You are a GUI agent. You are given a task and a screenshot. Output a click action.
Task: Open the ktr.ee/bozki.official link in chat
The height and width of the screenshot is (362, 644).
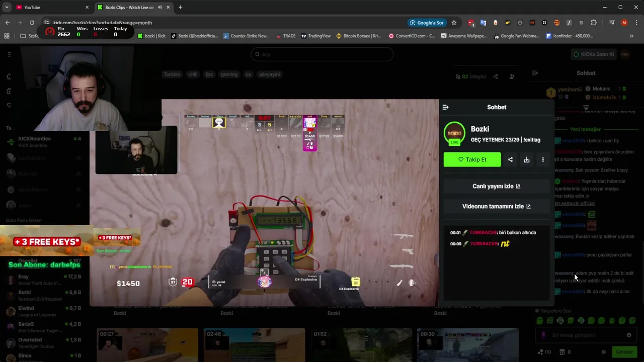[x=575, y=203]
